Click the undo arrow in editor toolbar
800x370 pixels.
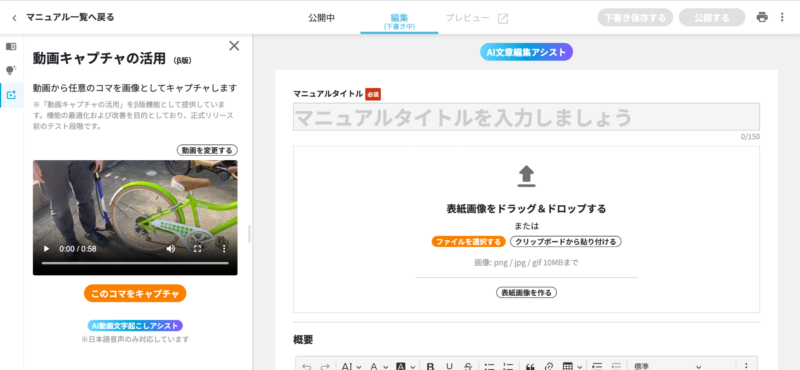[x=306, y=366]
